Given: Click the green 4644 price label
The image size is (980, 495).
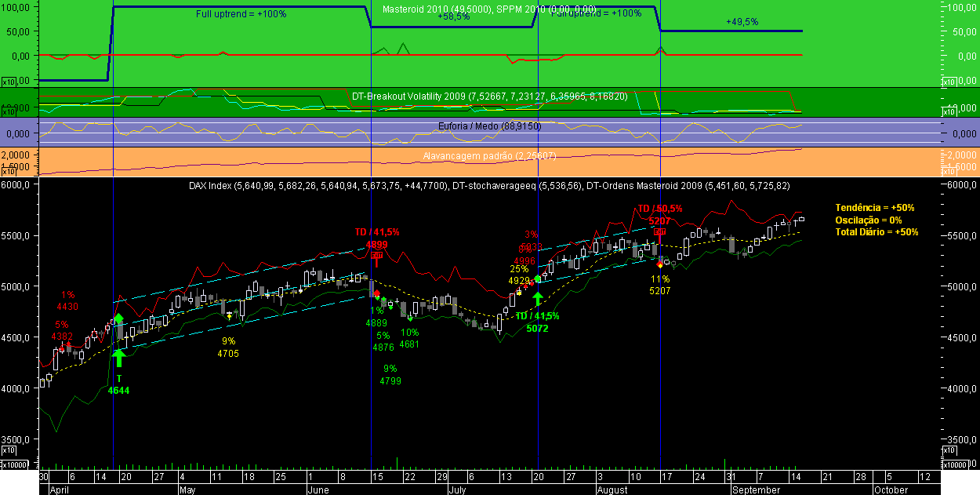Looking at the screenshot, I should click(x=118, y=391).
